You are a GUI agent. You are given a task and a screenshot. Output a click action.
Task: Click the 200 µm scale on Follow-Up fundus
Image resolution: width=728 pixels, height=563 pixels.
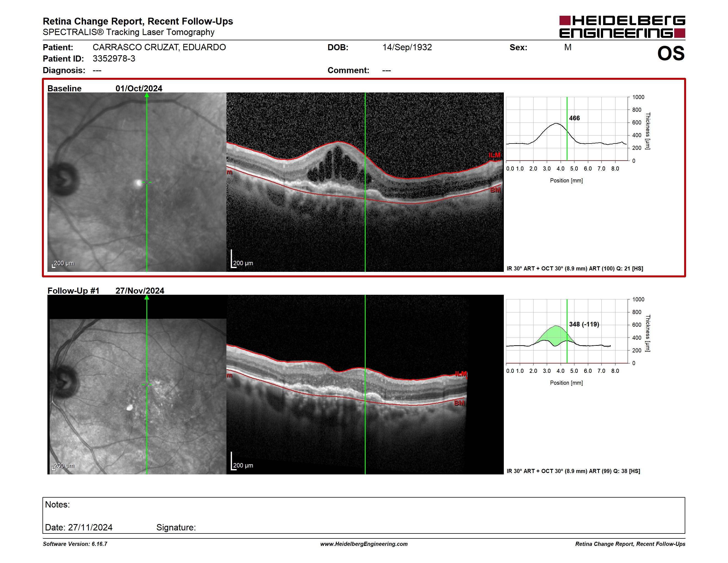(x=63, y=466)
